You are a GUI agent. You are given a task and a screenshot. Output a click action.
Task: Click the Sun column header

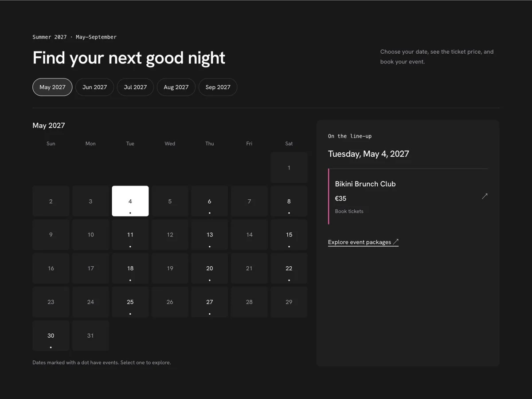point(51,143)
